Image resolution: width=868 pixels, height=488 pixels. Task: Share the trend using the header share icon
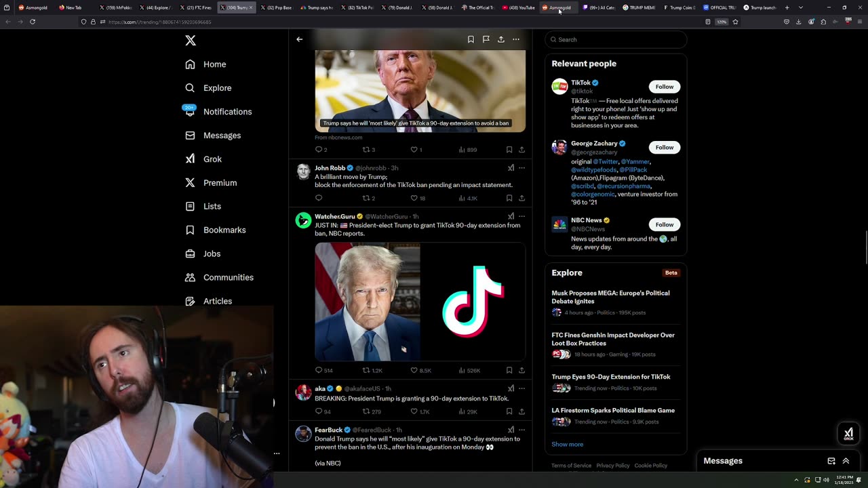point(501,39)
